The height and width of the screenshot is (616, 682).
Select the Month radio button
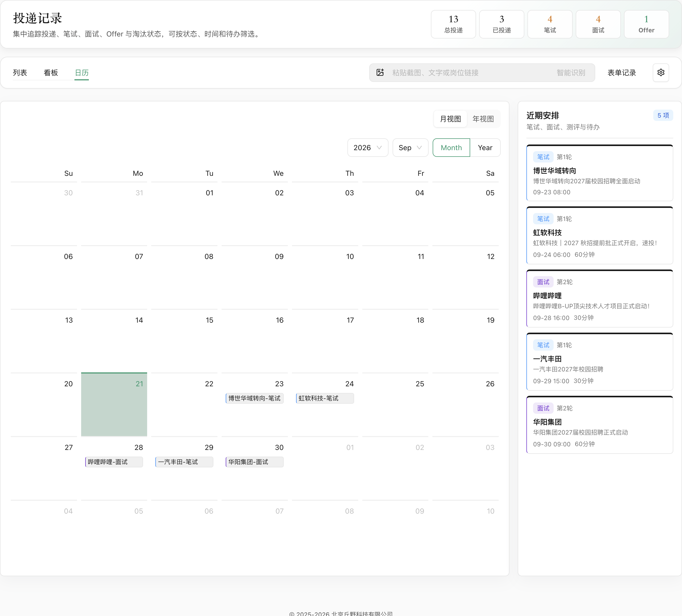(451, 148)
